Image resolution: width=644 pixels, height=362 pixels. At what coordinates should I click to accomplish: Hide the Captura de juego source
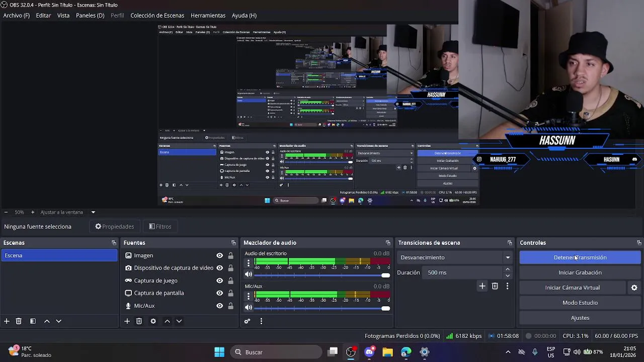tap(219, 281)
